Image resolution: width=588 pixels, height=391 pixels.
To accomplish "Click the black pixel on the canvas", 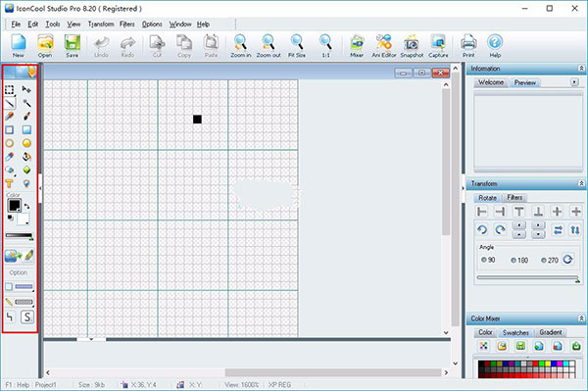I will [197, 120].
